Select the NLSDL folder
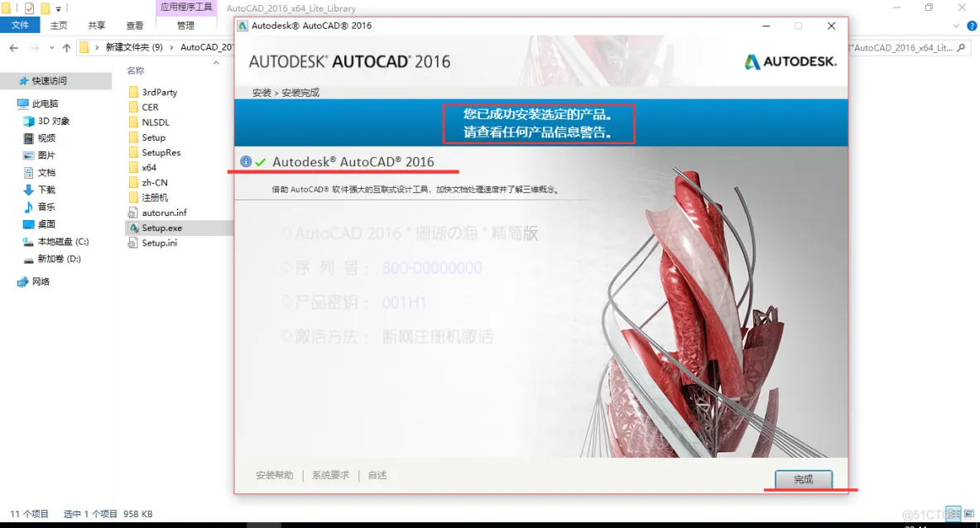This screenshot has height=528, width=980. point(155,122)
